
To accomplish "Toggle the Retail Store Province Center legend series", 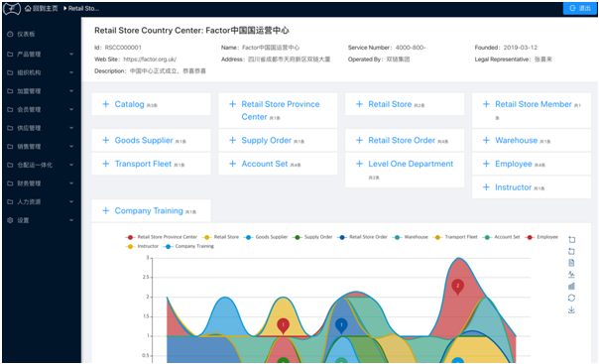I will tap(161, 237).
